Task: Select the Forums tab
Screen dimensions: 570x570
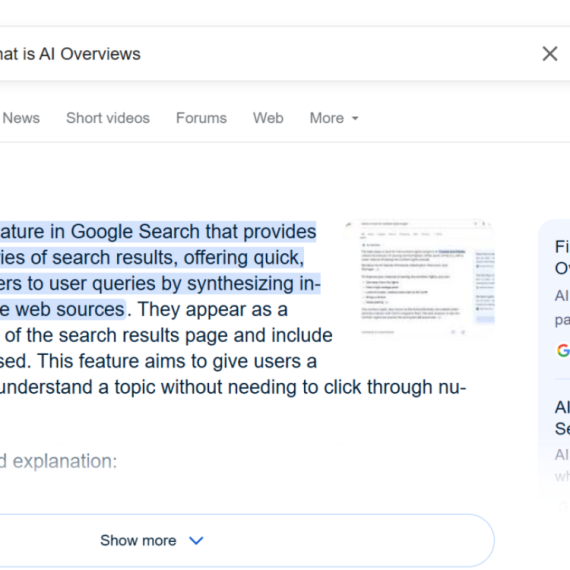Action: coord(201,118)
